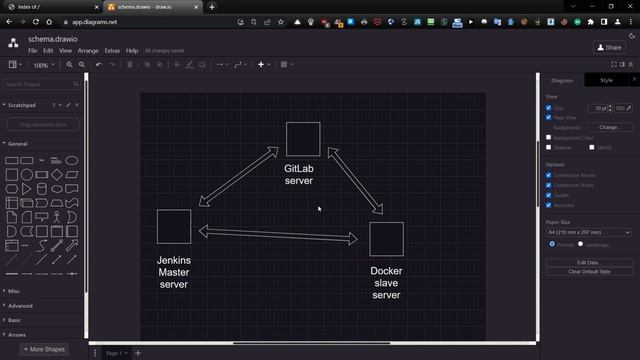Click the zoom in magnifier icon

click(x=69, y=64)
